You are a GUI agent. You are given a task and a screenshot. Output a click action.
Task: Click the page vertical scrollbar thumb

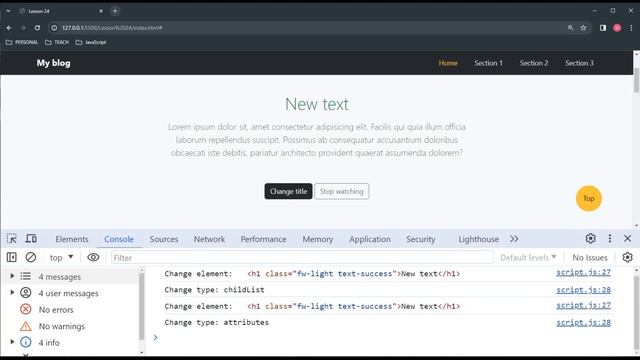coord(636,80)
